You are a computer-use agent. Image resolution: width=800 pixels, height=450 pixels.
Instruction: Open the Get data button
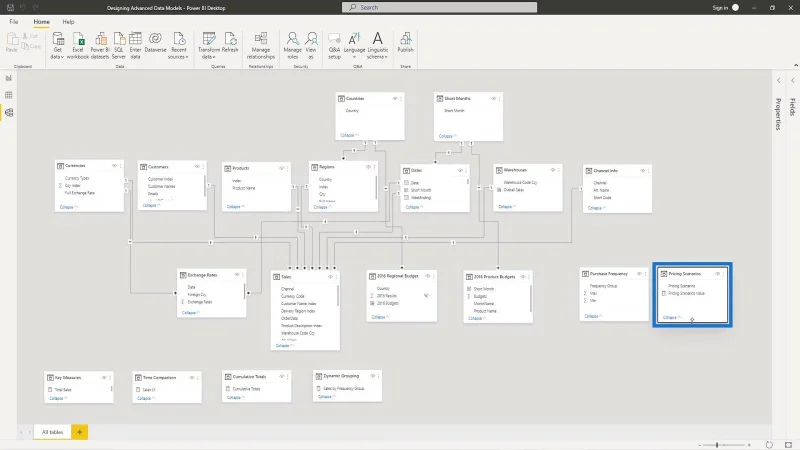(58, 45)
